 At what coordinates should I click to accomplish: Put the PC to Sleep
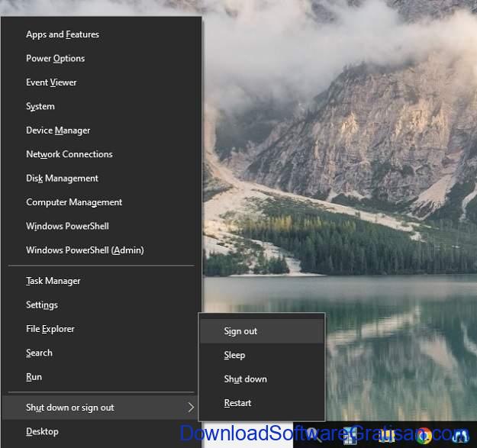click(262, 355)
